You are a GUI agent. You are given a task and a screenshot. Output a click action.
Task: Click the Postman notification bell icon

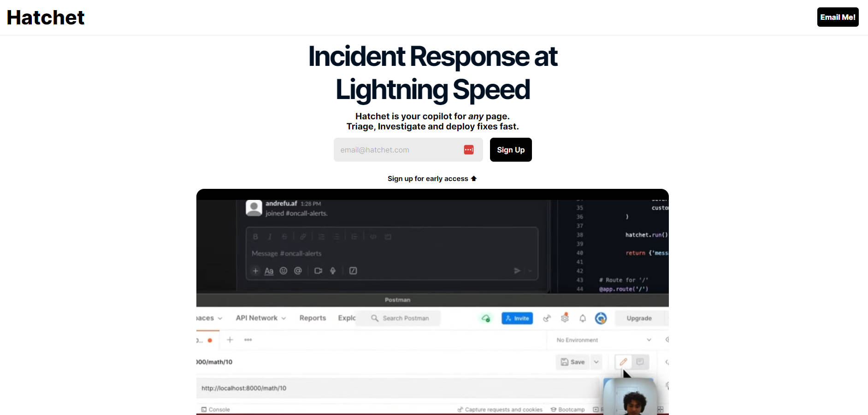(x=583, y=318)
